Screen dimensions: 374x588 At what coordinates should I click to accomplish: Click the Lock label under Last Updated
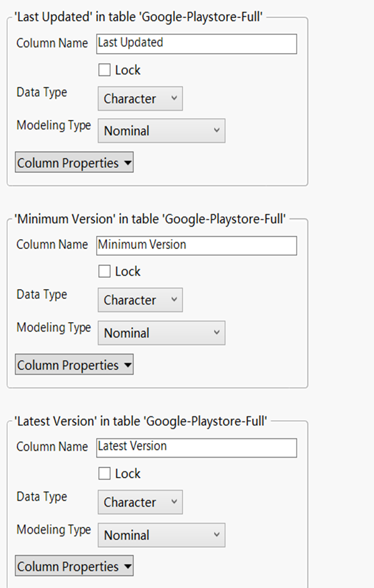pyautogui.click(x=128, y=70)
